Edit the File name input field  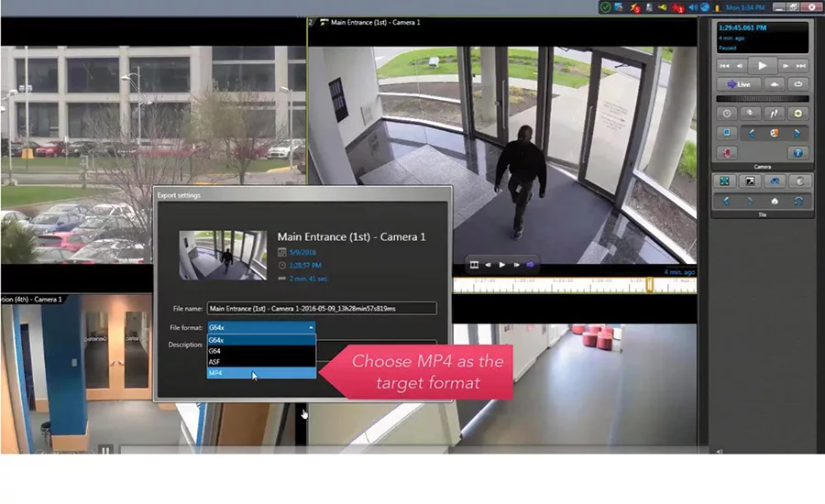[x=322, y=308]
